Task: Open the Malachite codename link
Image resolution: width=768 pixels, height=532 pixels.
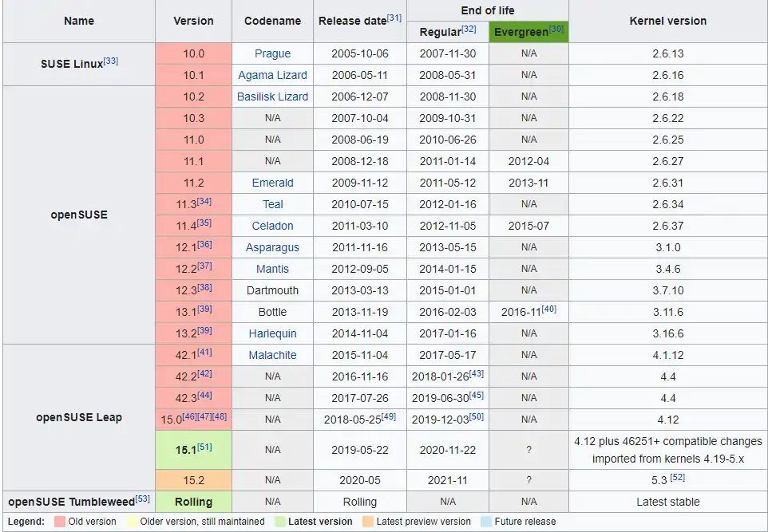Action: 272,355
